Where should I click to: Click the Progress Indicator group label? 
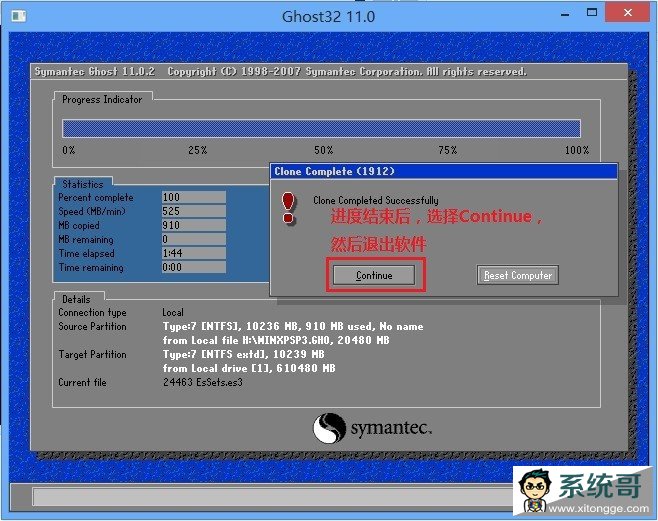(102, 99)
